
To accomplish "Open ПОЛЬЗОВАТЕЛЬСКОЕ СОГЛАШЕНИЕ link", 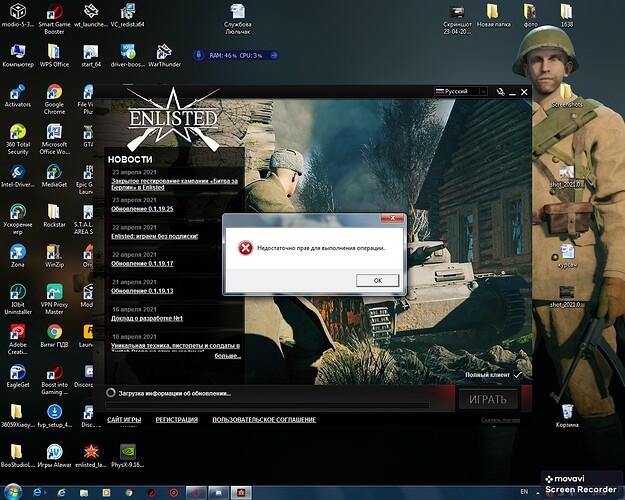I will pyautogui.click(x=264, y=419).
